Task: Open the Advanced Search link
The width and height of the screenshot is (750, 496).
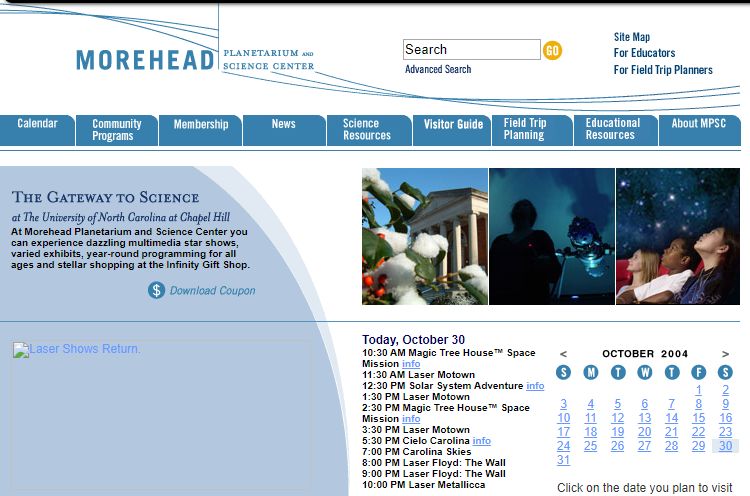Action: [438, 69]
